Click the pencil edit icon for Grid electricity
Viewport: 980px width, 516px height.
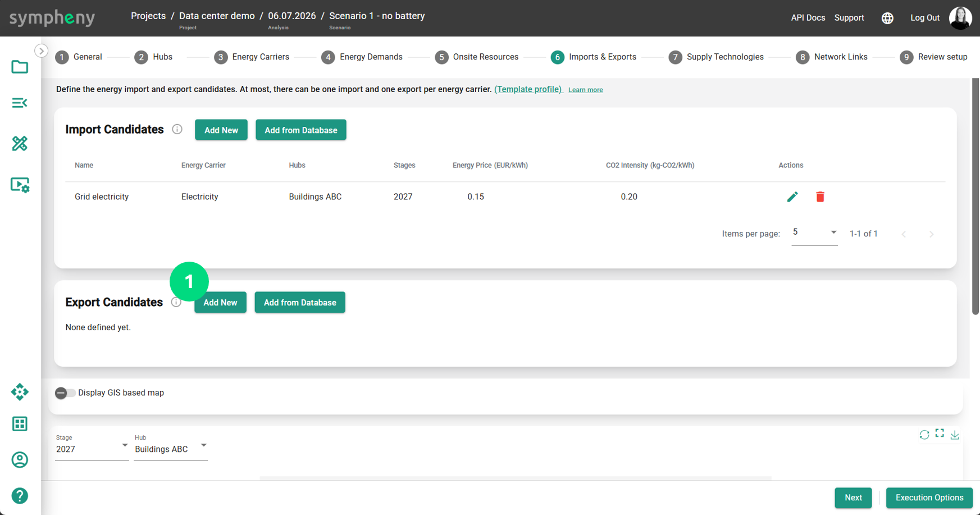click(792, 197)
